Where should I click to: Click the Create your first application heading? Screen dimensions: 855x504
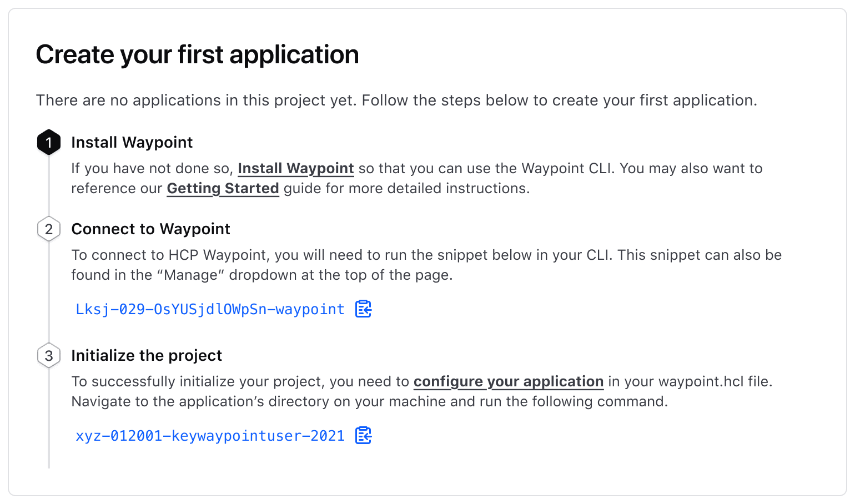click(x=197, y=54)
